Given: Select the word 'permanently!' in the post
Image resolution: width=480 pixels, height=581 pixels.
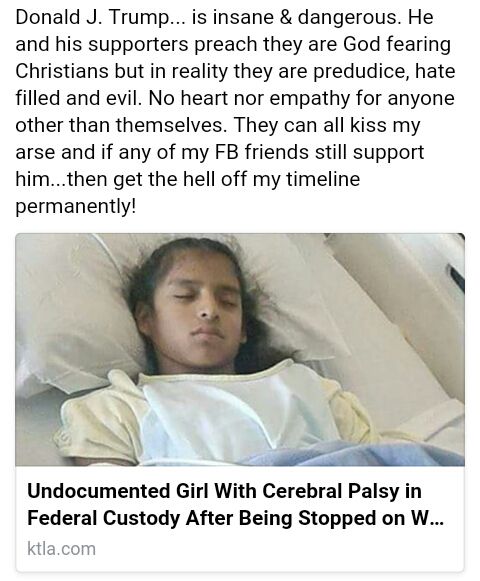Looking at the screenshot, I should [x=76, y=206].
